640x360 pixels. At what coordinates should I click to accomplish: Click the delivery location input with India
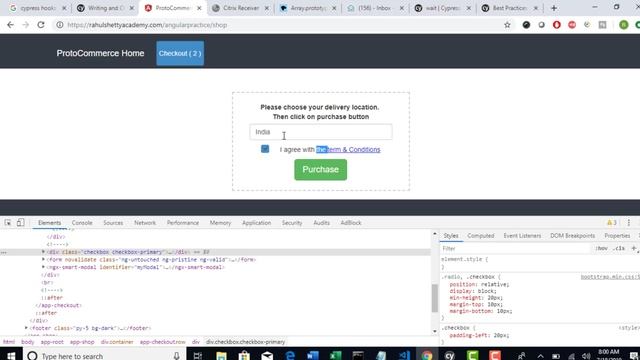click(x=321, y=132)
